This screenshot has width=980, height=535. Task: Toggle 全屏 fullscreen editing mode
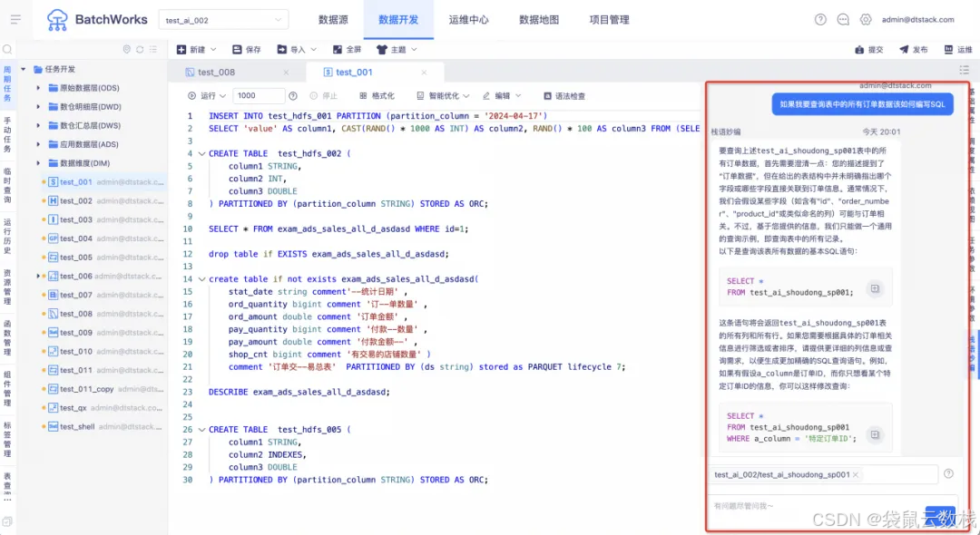point(347,51)
